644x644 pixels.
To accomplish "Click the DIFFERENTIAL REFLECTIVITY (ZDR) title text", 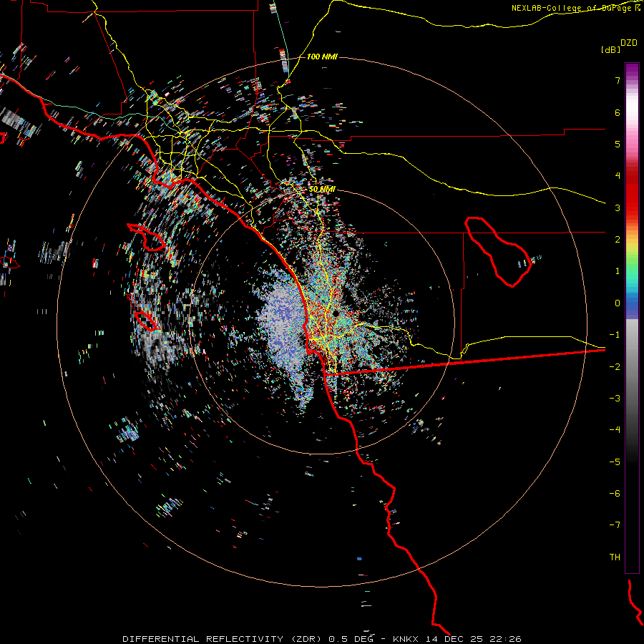I will point(224,639).
